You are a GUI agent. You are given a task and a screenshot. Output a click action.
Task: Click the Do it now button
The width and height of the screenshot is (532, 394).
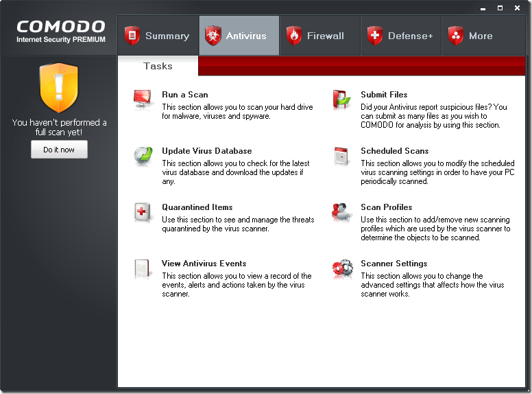pos(59,150)
